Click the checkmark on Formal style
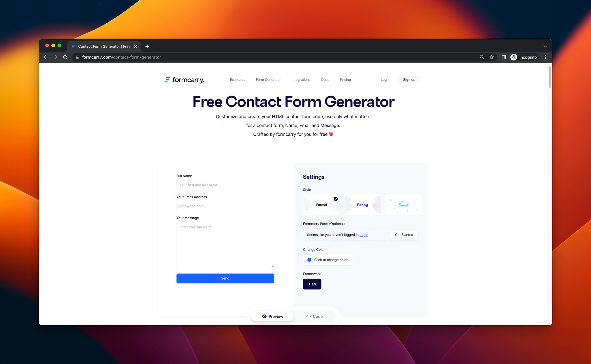The width and height of the screenshot is (591, 364). [x=336, y=199]
